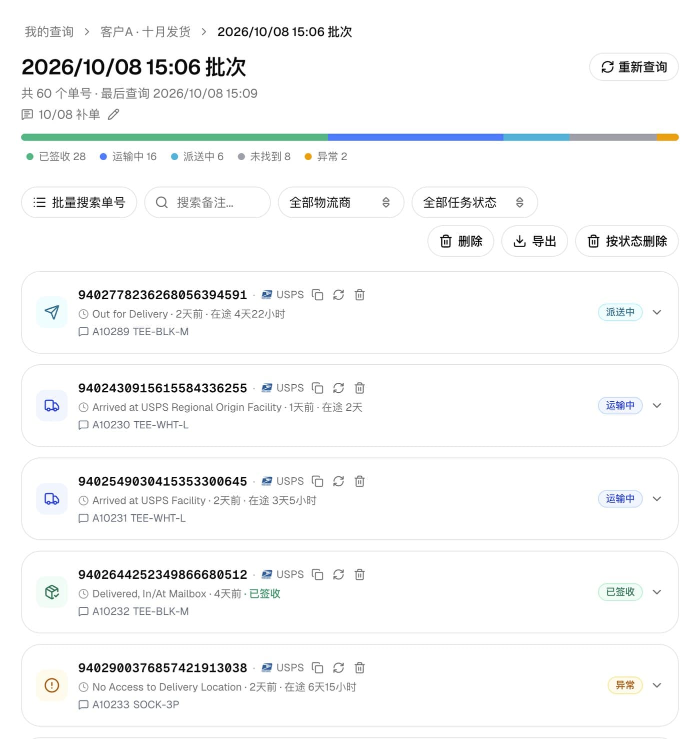Filter by 运输中 16 legend

point(128,157)
